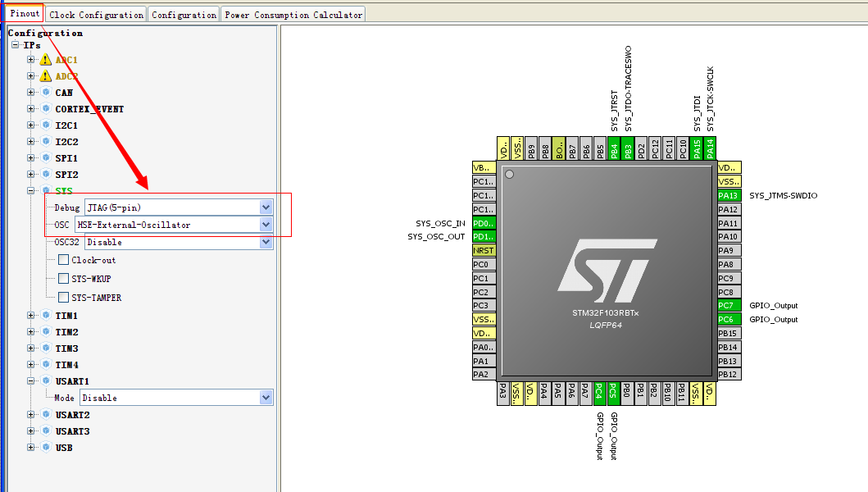Click the SPI1 peripheral icon
868x492 pixels.
(x=46, y=158)
